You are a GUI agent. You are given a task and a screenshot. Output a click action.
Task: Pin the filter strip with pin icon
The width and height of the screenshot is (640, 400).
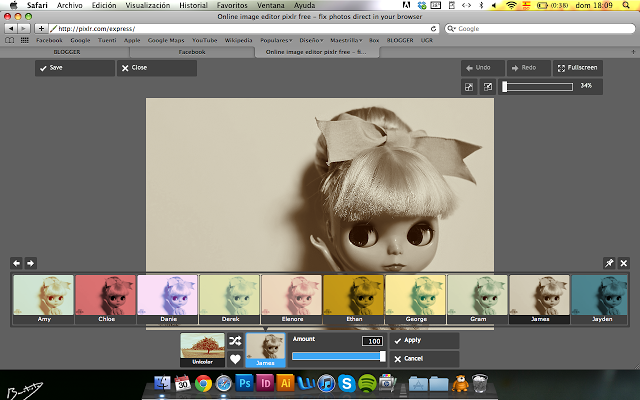point(609,263)
